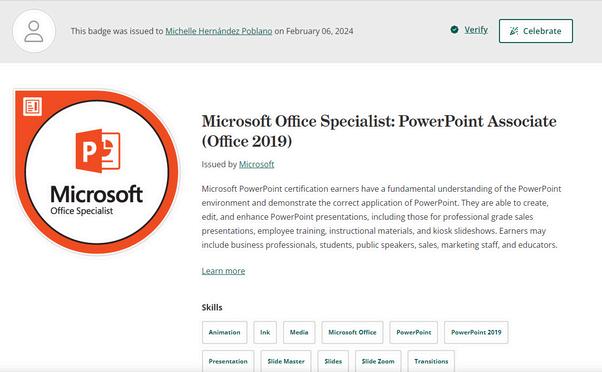Viewport: 602px width, 372px height.
Task: Click the confetti icon on Celebrate button
Action: tap(514, 31)
